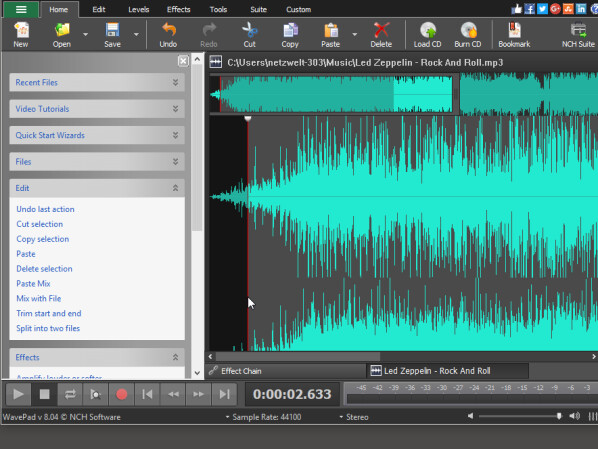Collapse the Effects section
598x449 pixels.
coord(97,357)
